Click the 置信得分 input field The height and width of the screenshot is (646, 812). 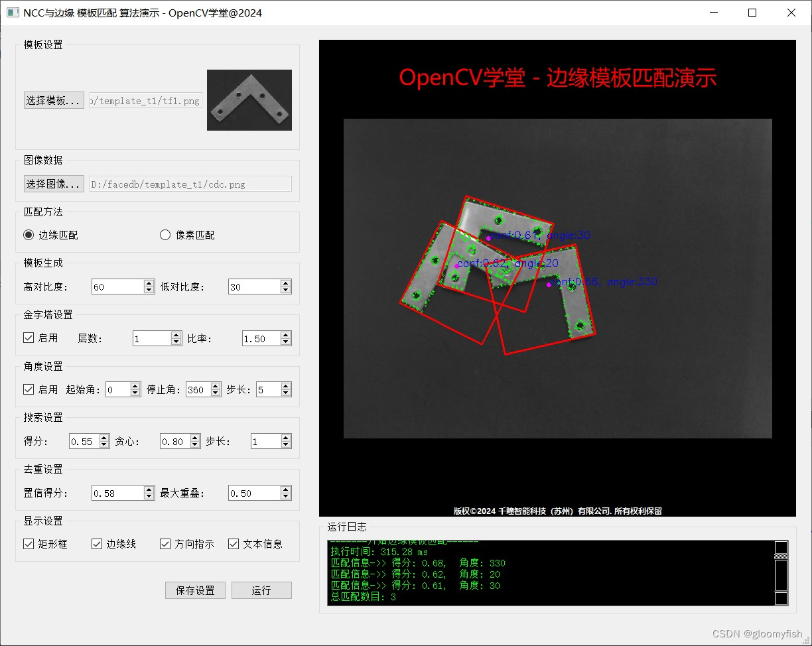pyautogui.click(x=113, y=493)
